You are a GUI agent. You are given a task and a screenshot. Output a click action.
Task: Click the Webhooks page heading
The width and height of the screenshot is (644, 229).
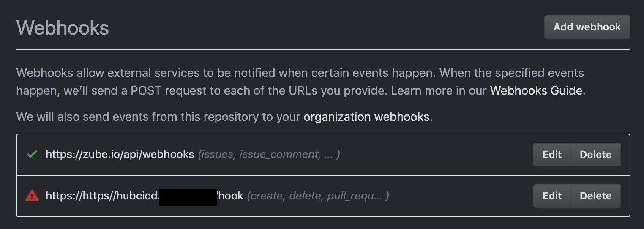(x=63, y=28)
